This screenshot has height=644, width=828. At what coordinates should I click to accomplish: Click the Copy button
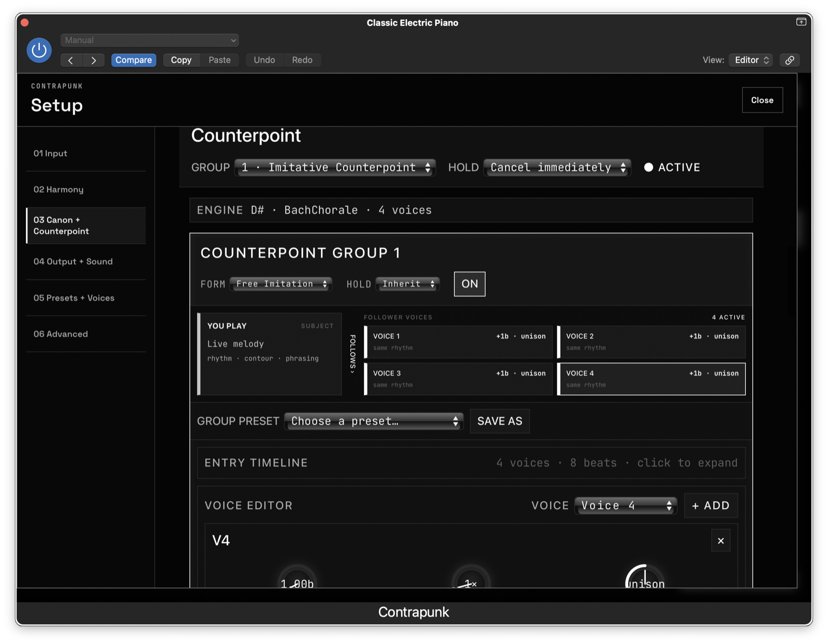coord(181,60)
